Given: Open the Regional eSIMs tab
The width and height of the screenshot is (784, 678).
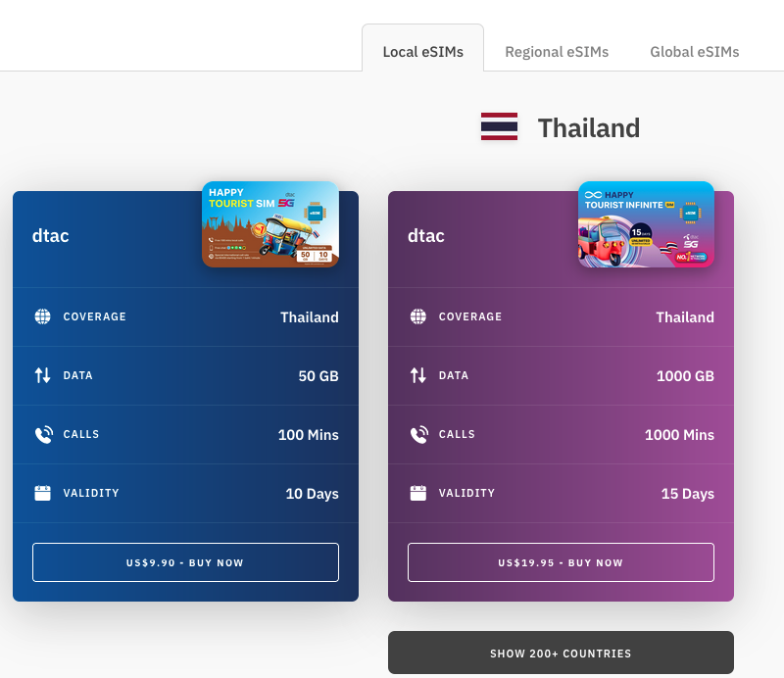Looking at the screenshot, I should pos(557,52).
